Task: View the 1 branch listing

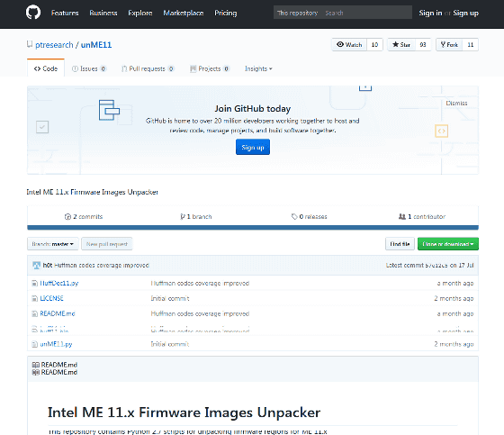Action: pos(196,216)
